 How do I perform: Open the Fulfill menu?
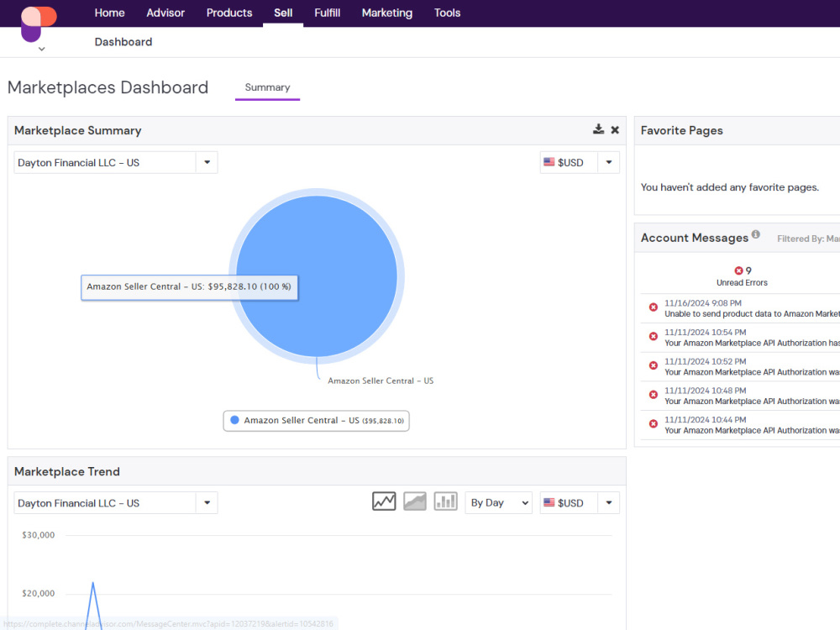(x=328, y=13)
